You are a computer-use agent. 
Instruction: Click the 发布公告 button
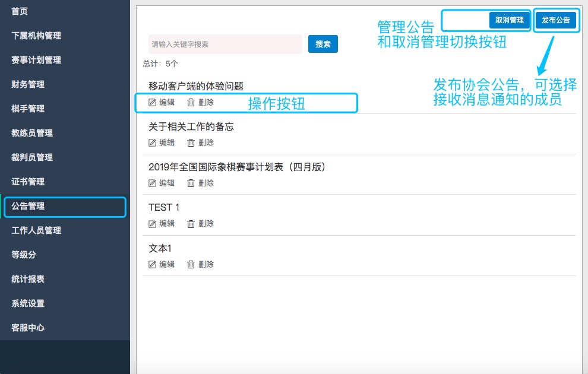pyautogui.click(x=556, y=20)
